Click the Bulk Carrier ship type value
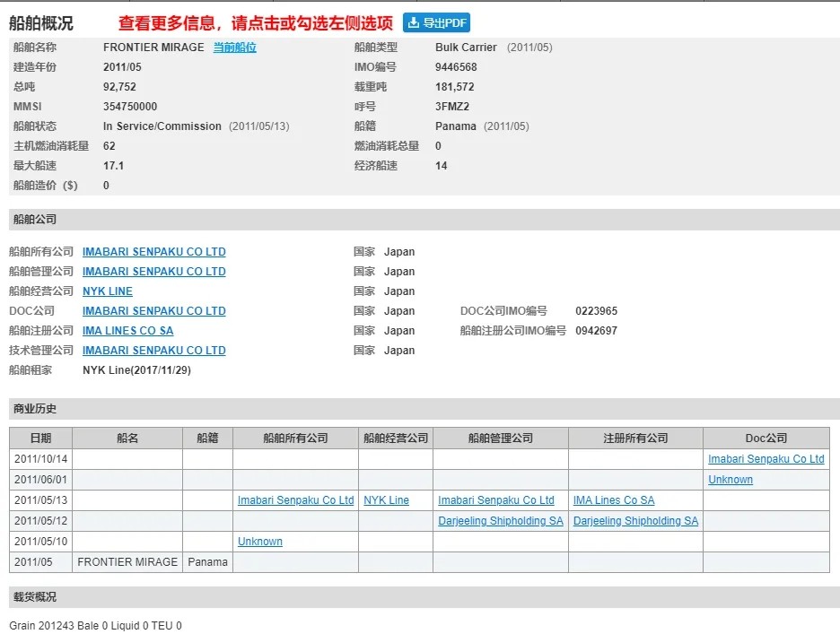Viewport: 840px width, 634px height. coord(466,48)
